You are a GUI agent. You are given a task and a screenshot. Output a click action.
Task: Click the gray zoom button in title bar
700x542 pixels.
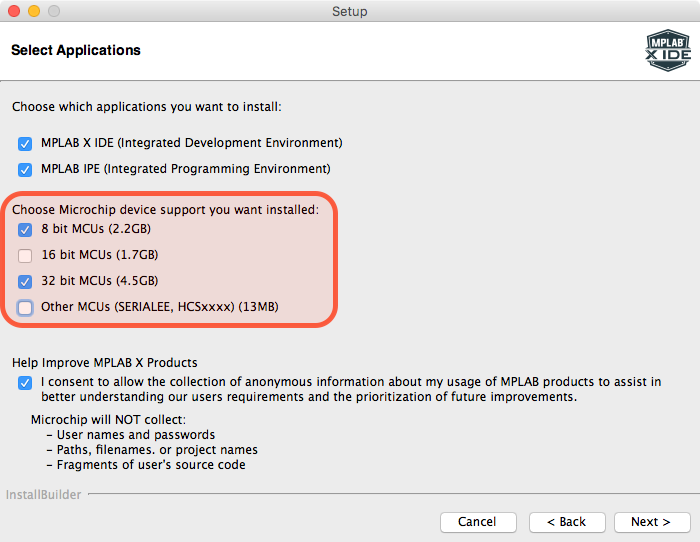(x=54, y=12)
